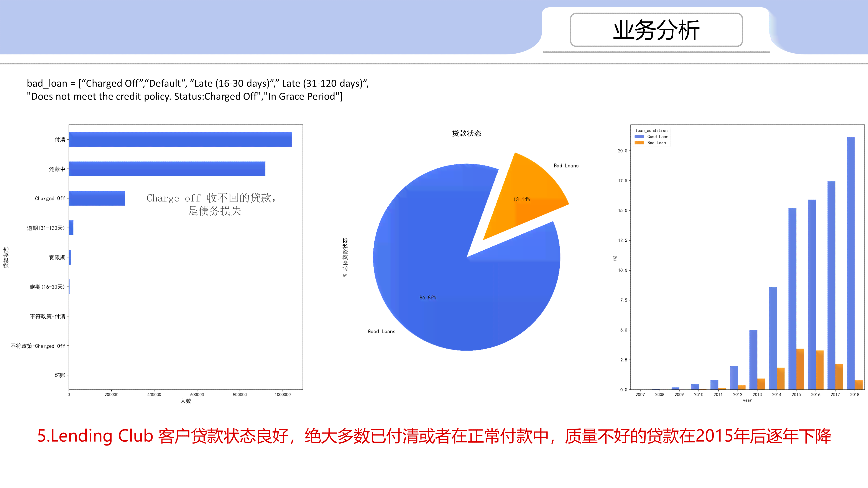Viewport: 868px width, 488px height.
Task: Click the 2015 Bad Loan orange bar
Action: tap(800, 369)
